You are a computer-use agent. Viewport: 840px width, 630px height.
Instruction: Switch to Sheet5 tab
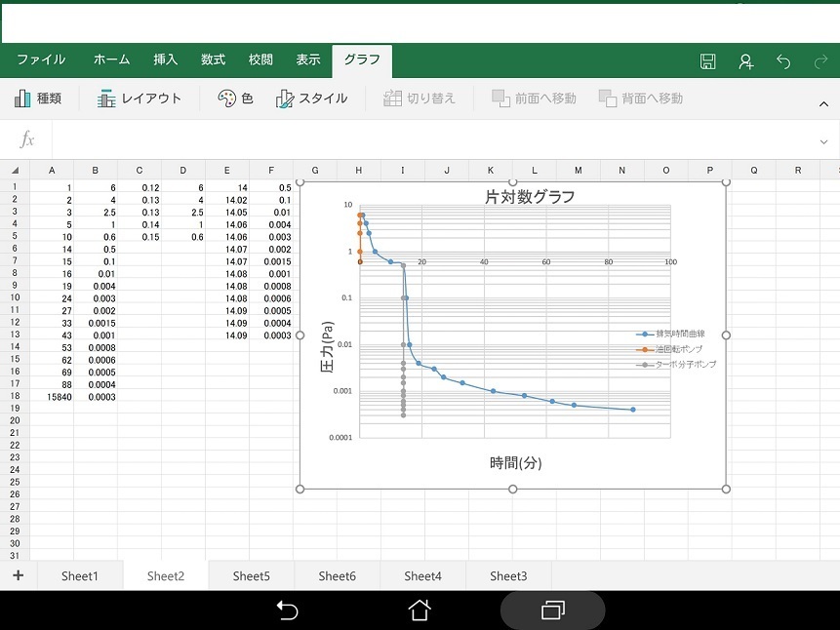pos(251,576)
